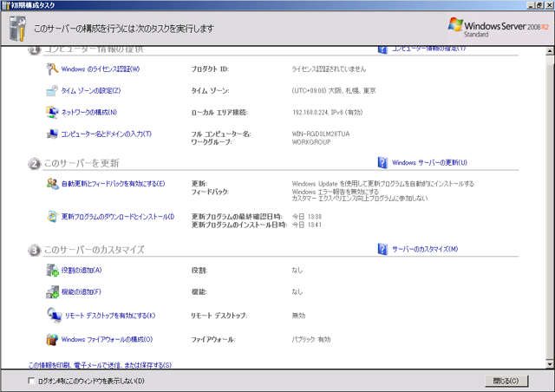Click help icon beside コンピューター情報の指定

(x=382, y=49)
